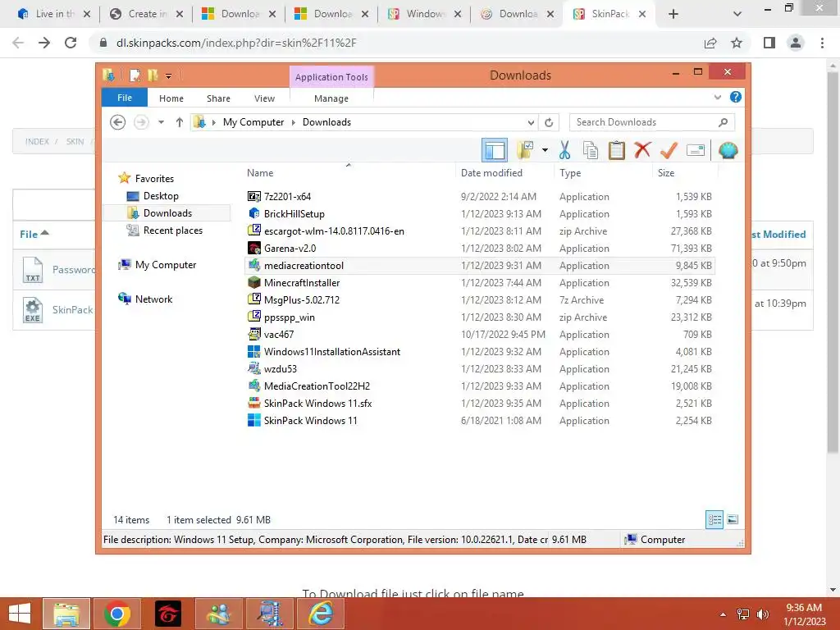Open a new Chrome tab

pos(673,14)
